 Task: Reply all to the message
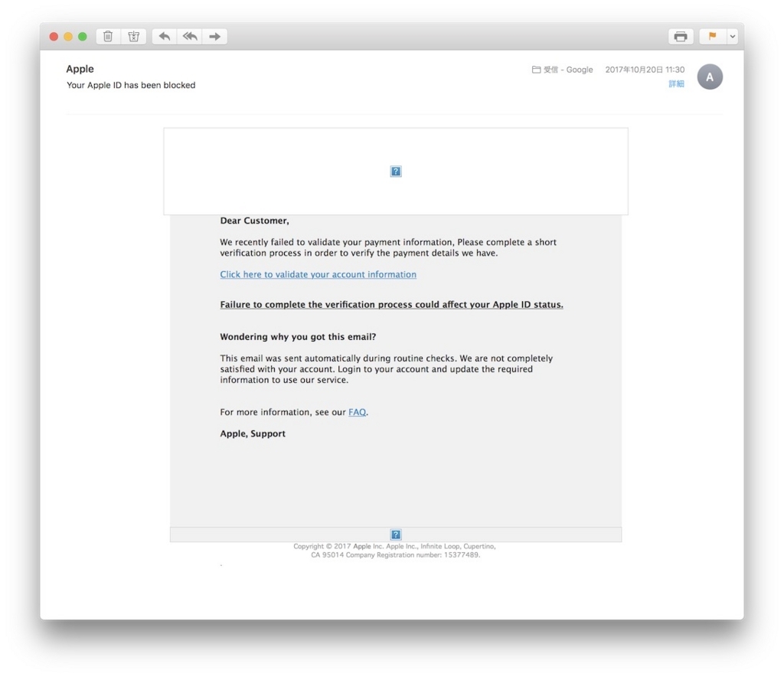[x=190, y=37]
